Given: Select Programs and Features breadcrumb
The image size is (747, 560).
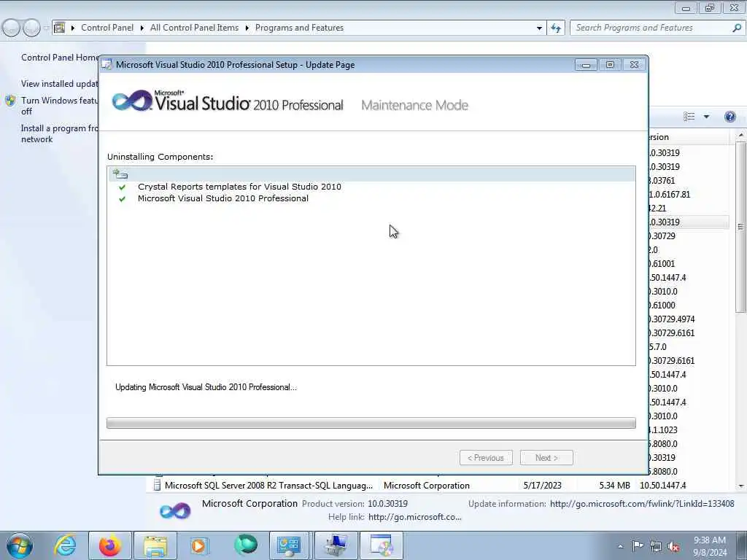Looking at the screenshot, I should [299, 28].
